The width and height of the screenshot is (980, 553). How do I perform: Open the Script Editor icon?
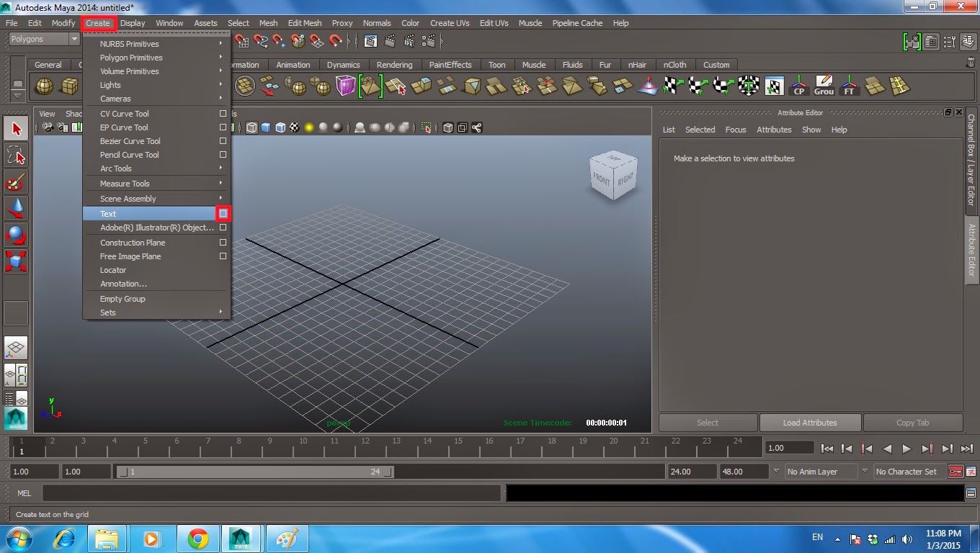[971, 493]
